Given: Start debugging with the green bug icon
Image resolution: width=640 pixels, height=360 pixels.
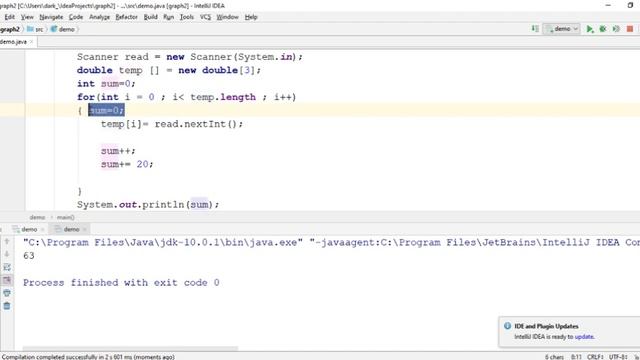Looking at the screenshot, I should coord(602,29).
